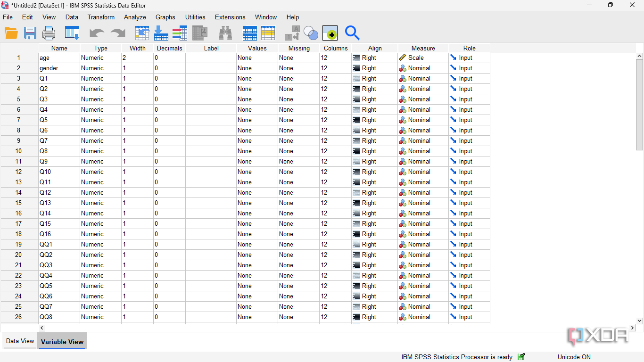Viewport: 644px width, 362px height.
Task: Click the Missing column header
Action: 299,48
